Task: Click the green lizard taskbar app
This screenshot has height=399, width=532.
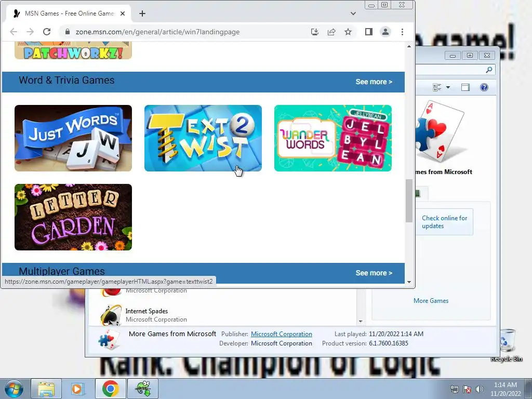Action: [143, 389]
